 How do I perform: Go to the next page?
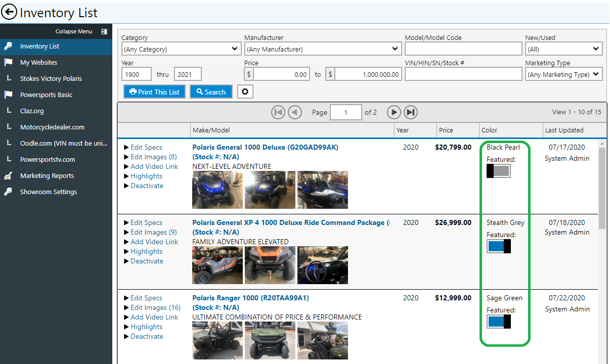pyautogui.click(x=394, y=112)
